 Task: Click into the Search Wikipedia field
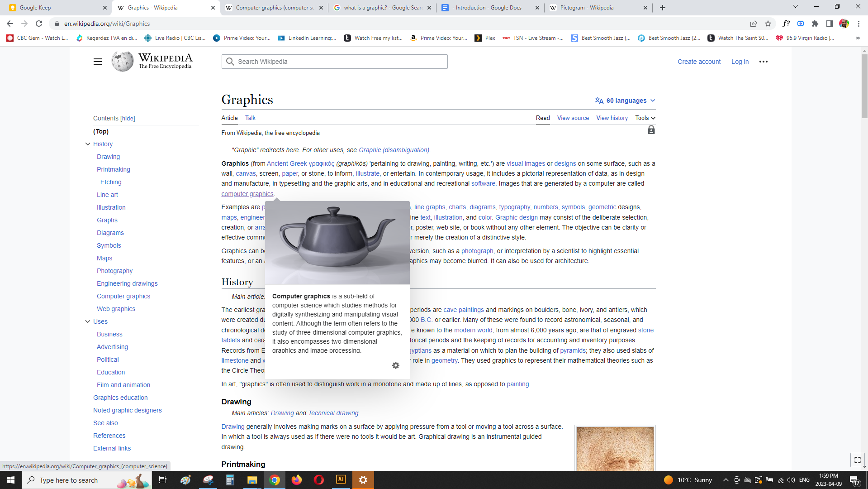coord(335,62)
